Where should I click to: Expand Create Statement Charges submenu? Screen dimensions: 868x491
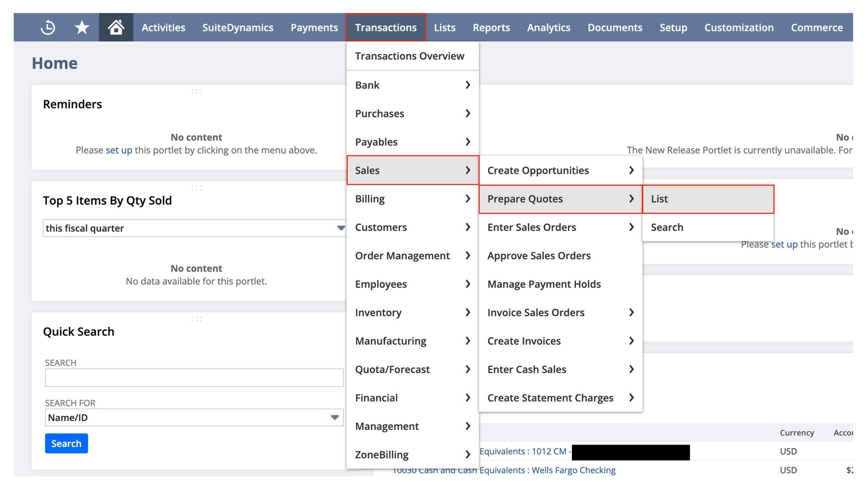click(561, 398)
